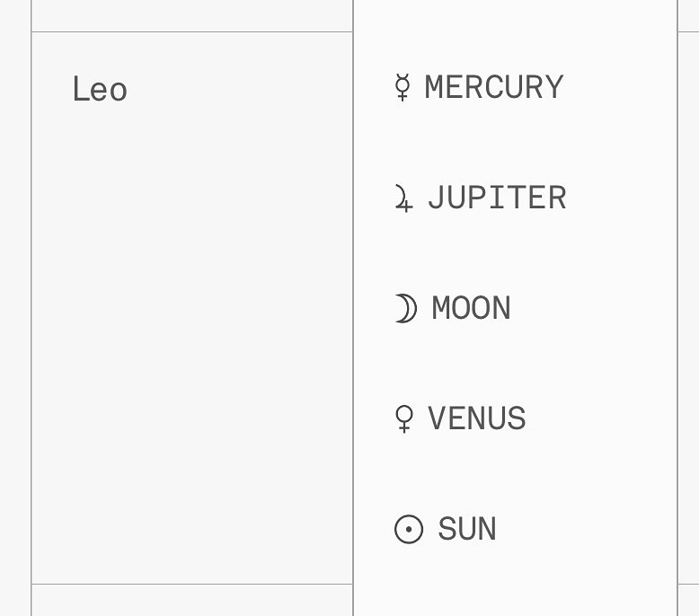The image size is (699, 616).
Task: Select the Venus planet symbol
Action: [404, 419]
